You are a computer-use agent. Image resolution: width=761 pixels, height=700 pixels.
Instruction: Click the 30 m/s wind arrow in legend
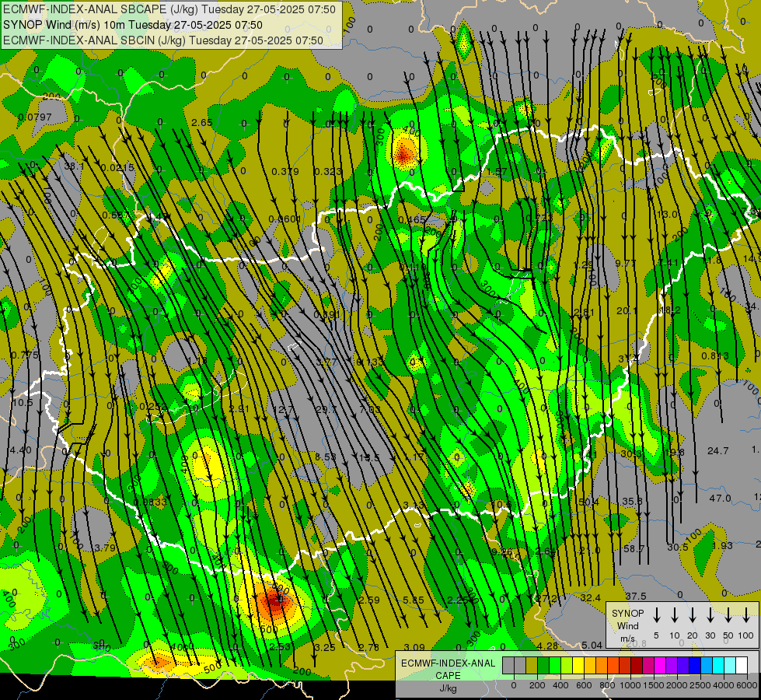[x=710, y=615]
